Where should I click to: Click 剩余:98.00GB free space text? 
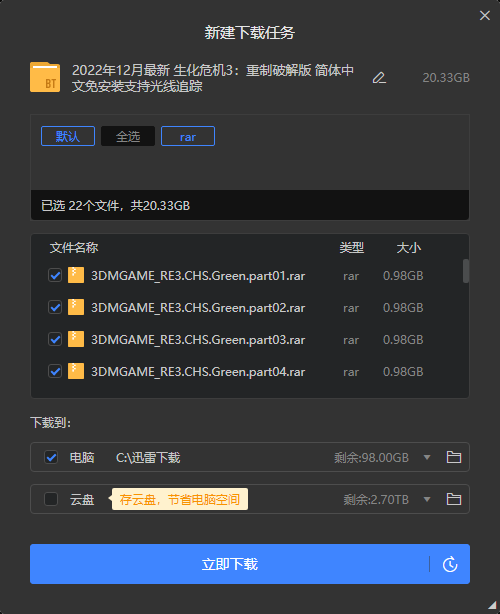371,457
